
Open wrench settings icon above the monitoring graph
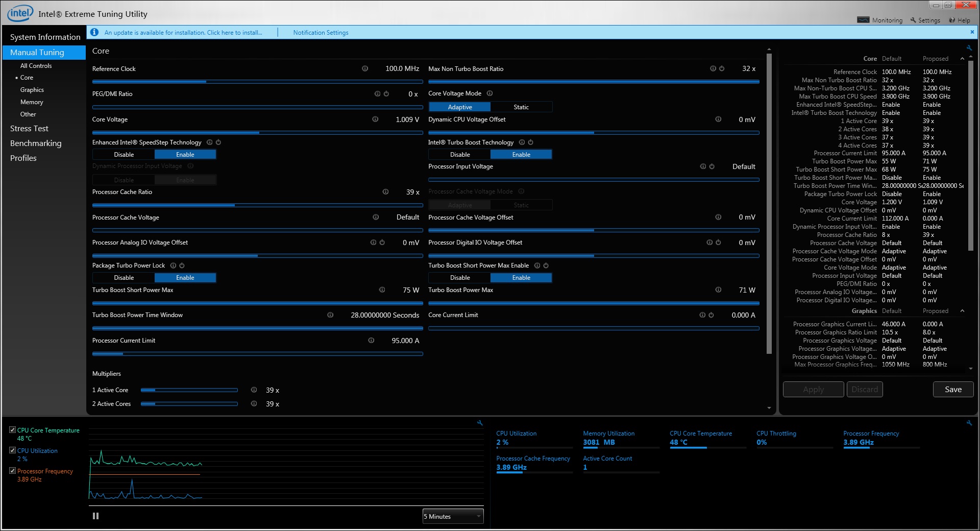480,423
